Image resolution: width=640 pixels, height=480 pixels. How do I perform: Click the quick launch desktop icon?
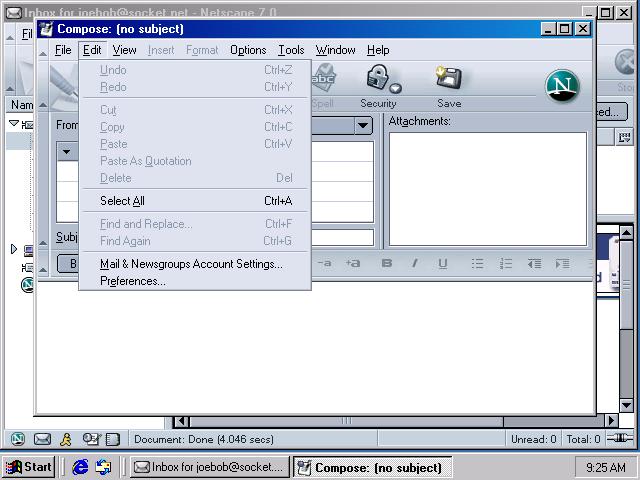(103, 467)
